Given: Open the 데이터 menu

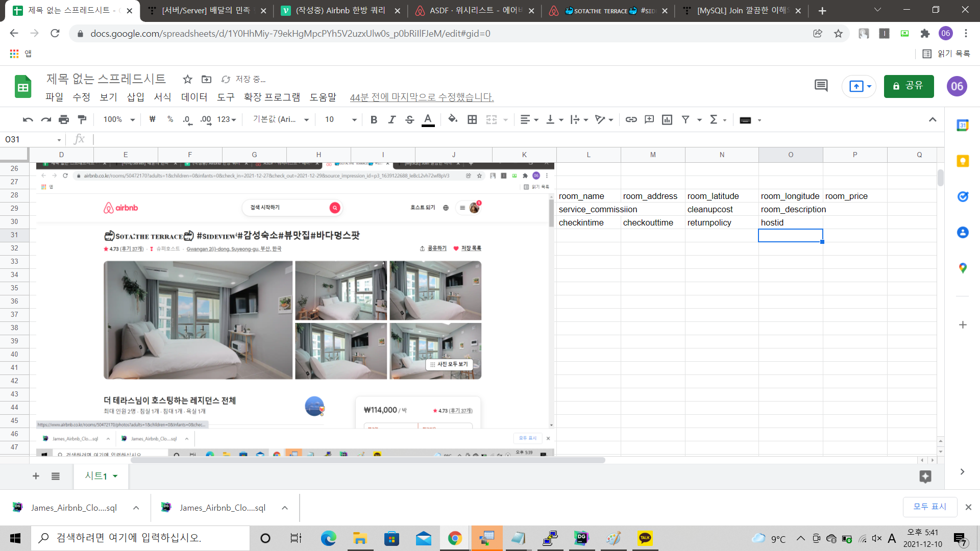Looking at the screenshot, I should [194, 97].
